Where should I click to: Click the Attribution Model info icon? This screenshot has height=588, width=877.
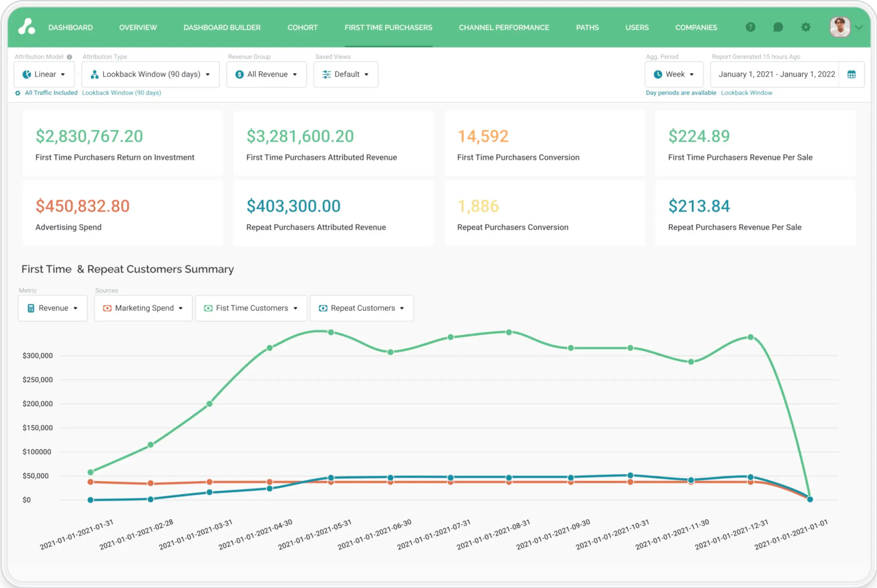point(69,57)
